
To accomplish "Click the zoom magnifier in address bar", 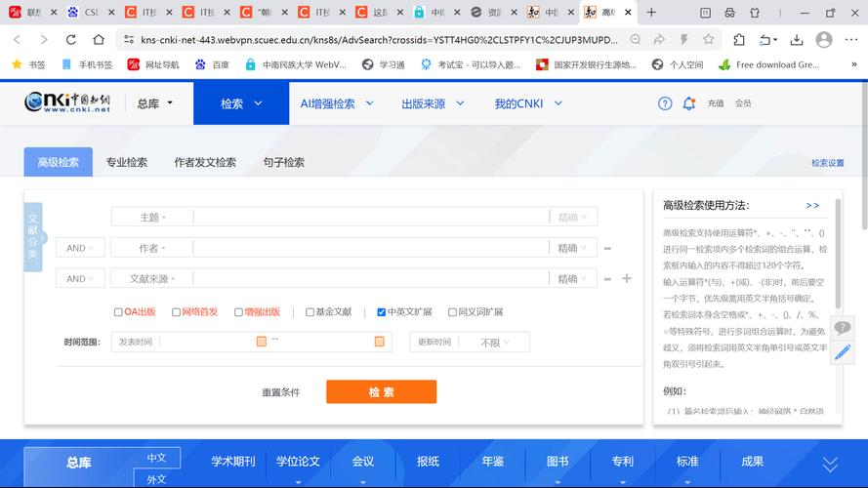I will [636, 39].
